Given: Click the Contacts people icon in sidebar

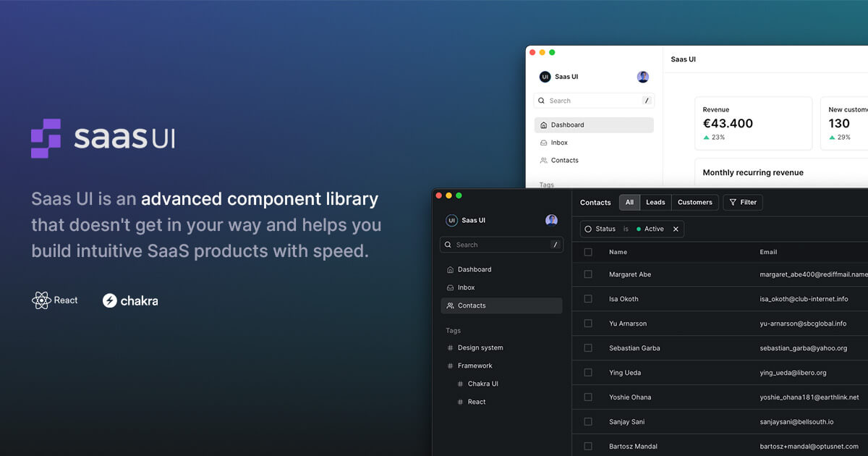Looking at the screenshot, I should point(449,305).
